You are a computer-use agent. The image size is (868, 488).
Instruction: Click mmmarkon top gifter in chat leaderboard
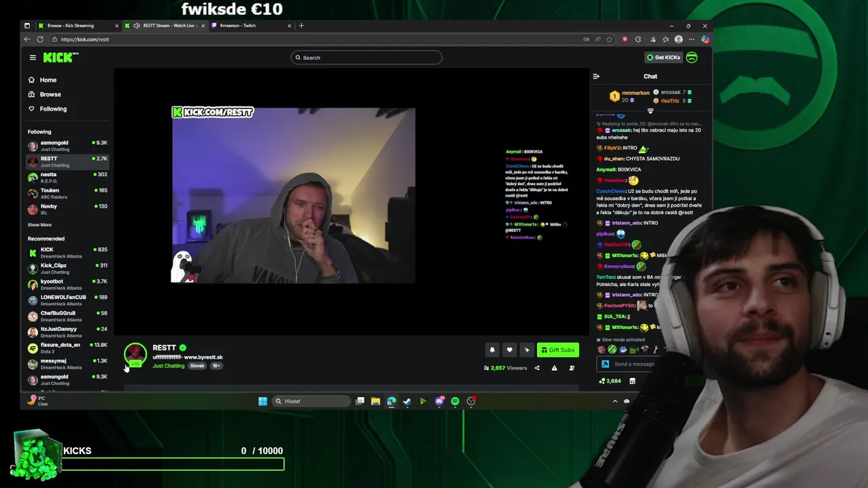coord(629,96)
